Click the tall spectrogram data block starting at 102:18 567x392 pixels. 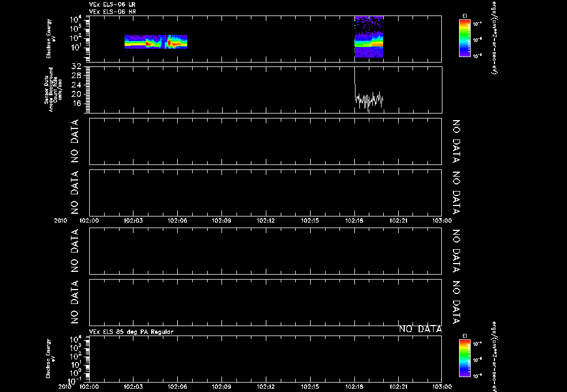click(x=368, y=37)
